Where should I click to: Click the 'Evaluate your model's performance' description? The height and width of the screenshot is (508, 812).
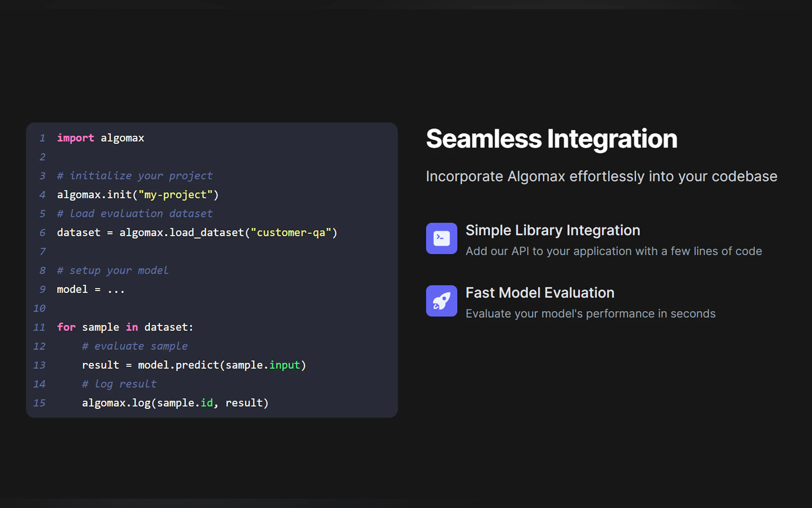pos(590,314)
